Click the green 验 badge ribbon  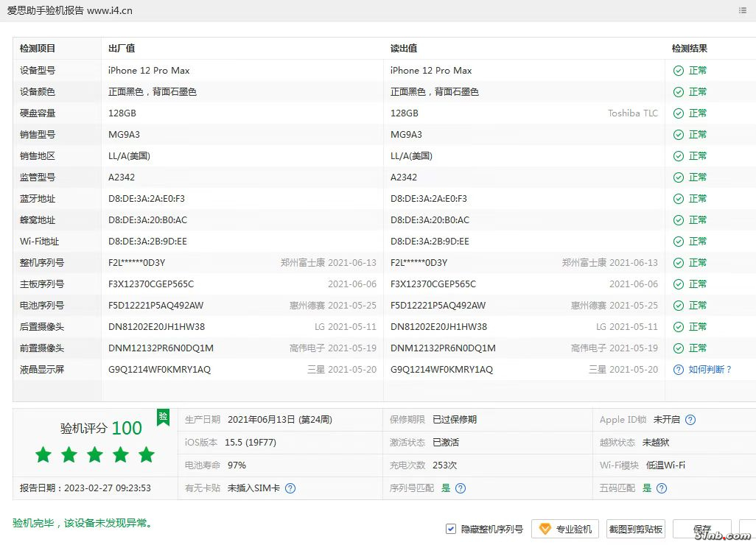click(x=163, y=418)
